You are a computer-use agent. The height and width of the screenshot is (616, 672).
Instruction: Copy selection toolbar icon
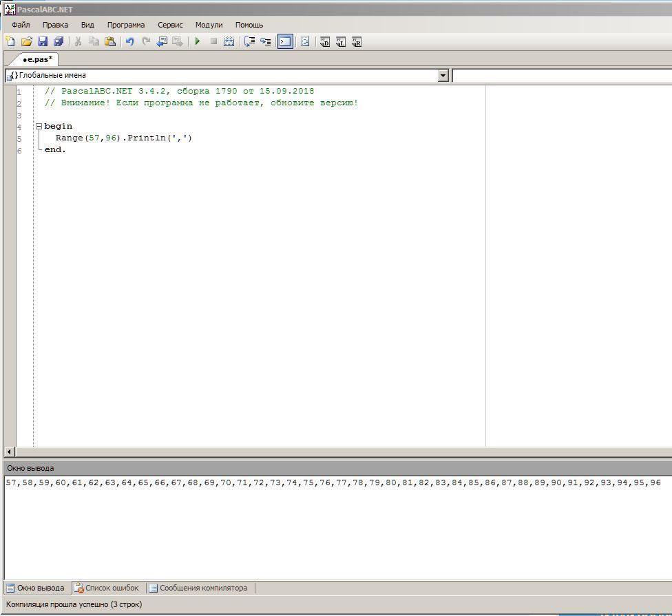tap(94, 41)
